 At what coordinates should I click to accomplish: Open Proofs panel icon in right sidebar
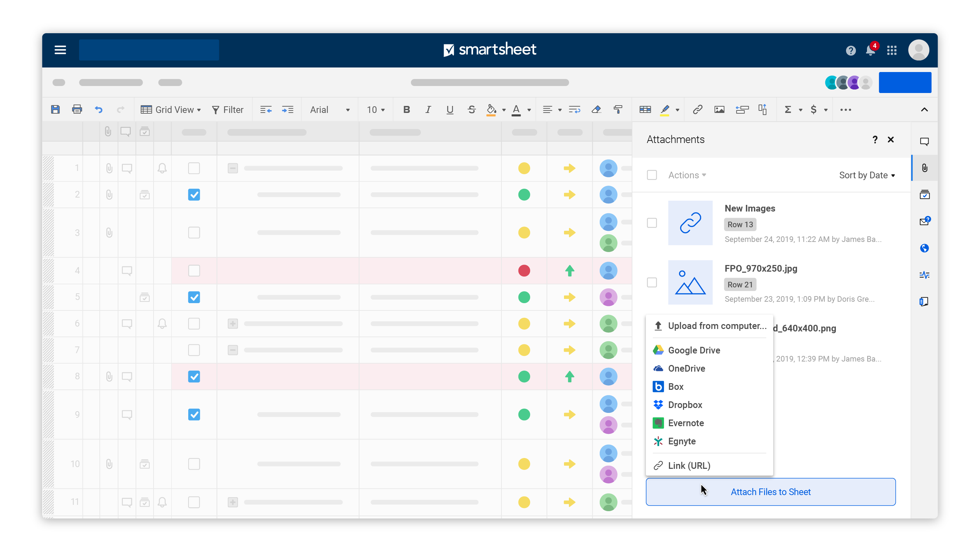[x=924, y=195]
